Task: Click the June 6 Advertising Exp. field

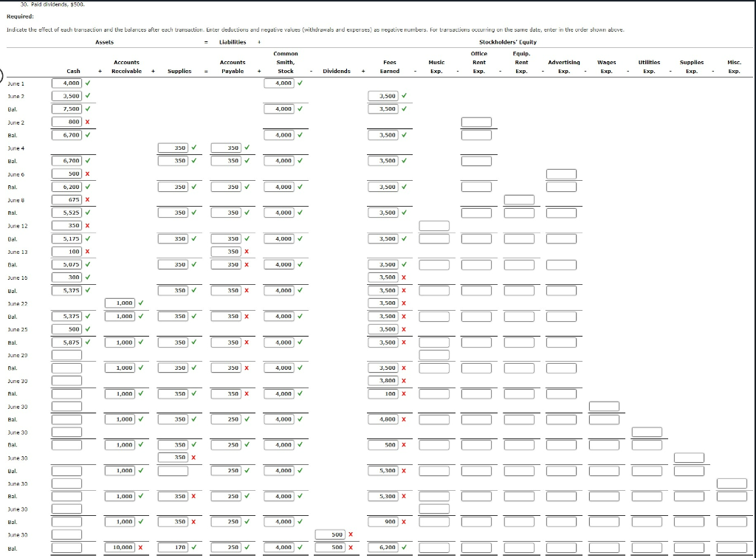Action: point(561,174)
